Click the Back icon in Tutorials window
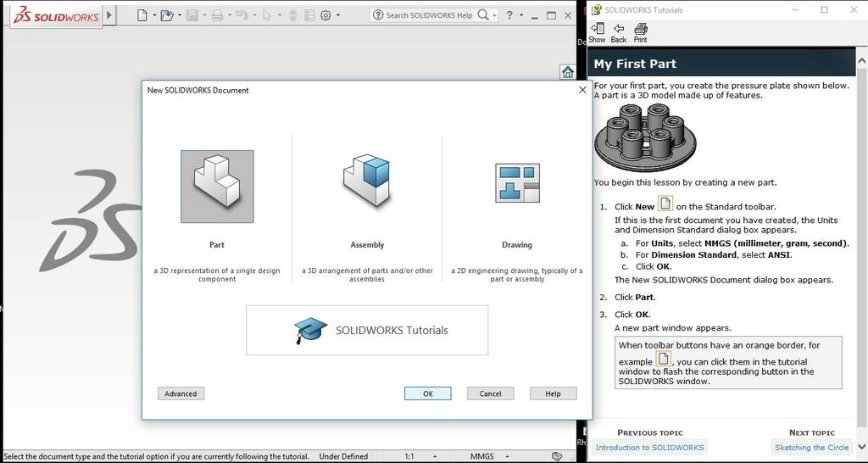 coord(618,33)
